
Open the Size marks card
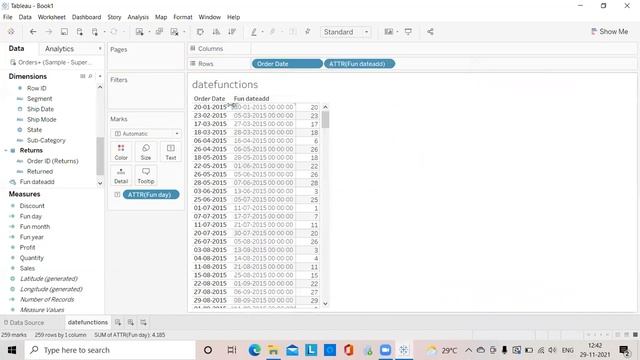146,152
